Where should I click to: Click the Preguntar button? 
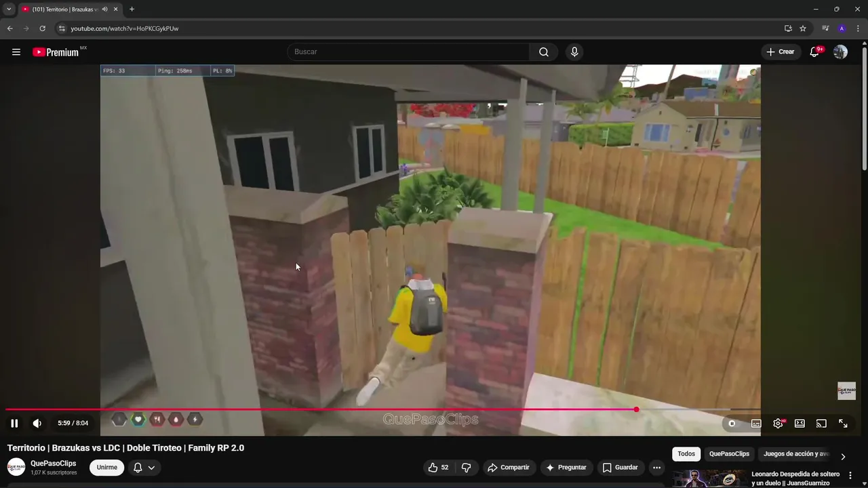tap(566, 467)
